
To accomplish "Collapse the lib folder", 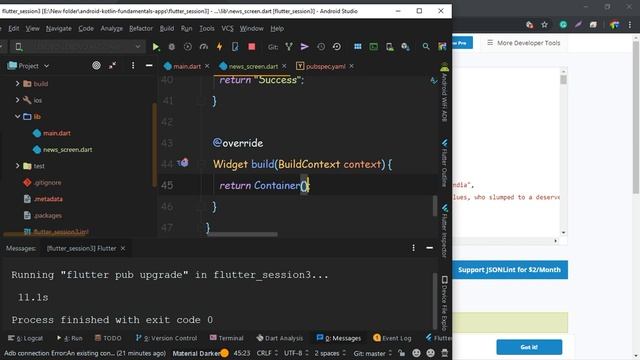I will tap(18, 117).
